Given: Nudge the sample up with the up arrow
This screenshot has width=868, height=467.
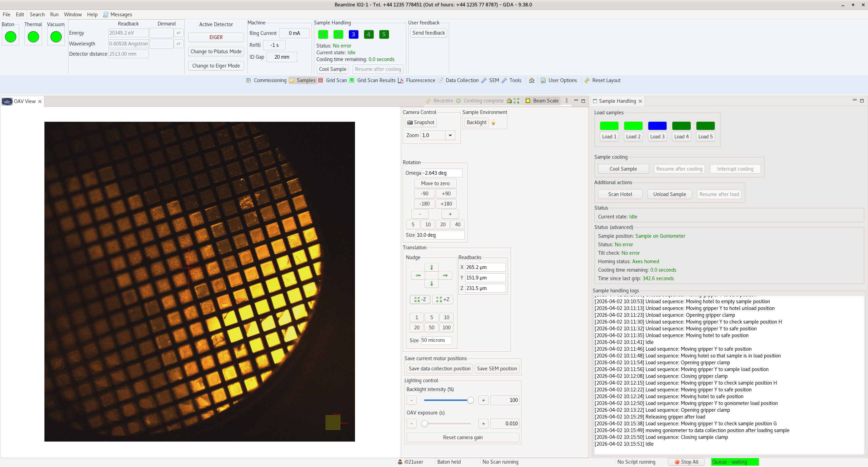Looking at the screenshot, I should pos(432,267).
